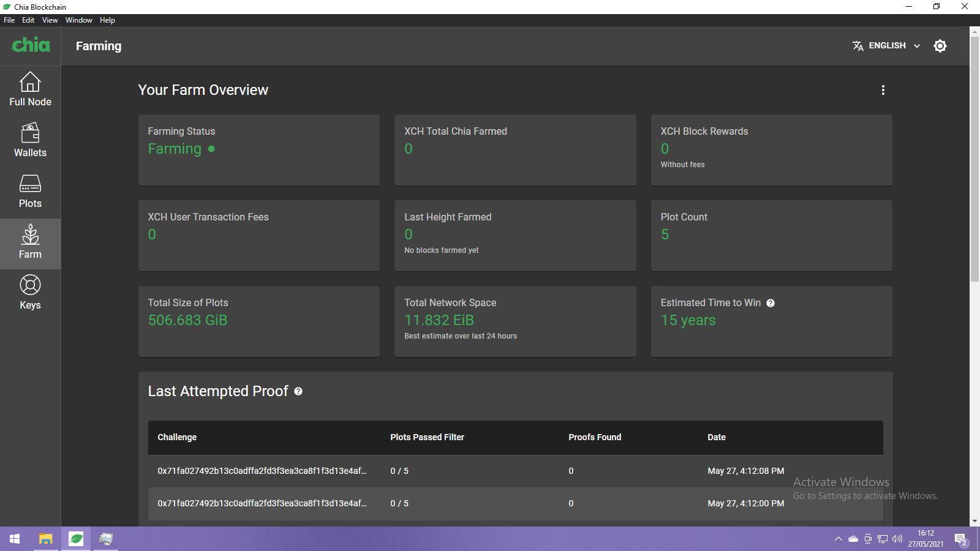Click the Your Farm Overview heading
Image resolution: width=980 pixels, height=551 pixels.
click(203, 90)
